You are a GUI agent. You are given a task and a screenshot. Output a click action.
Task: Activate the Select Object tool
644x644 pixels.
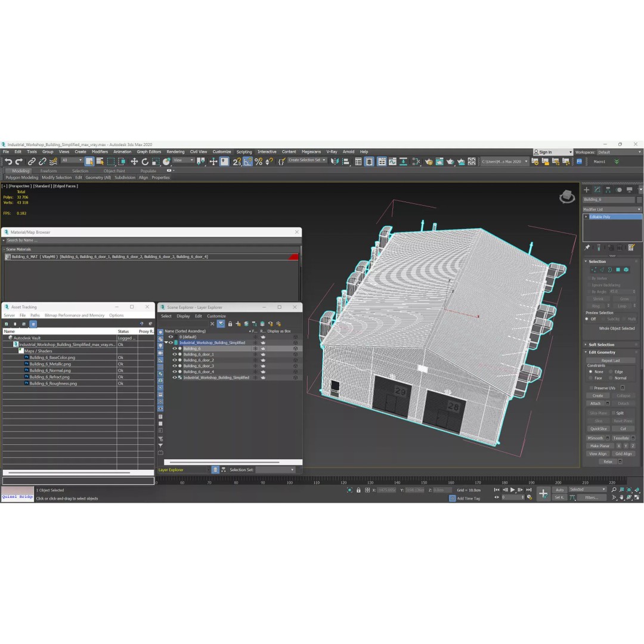(x=89, y=162)
